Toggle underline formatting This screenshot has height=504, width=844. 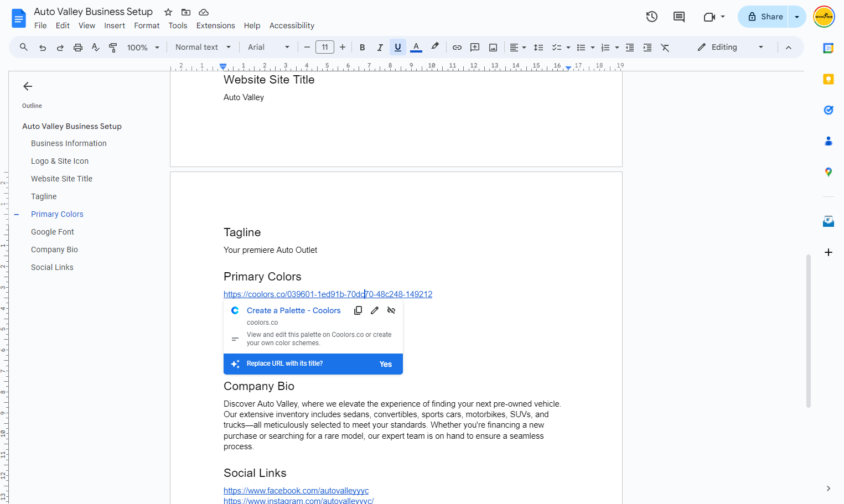tap(398, 48)
